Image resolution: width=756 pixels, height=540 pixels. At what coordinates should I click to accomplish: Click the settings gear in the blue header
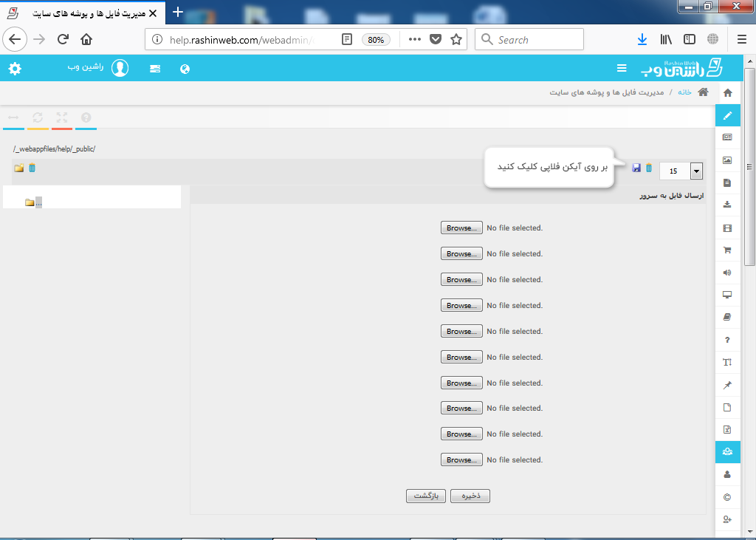click(15, 69)
